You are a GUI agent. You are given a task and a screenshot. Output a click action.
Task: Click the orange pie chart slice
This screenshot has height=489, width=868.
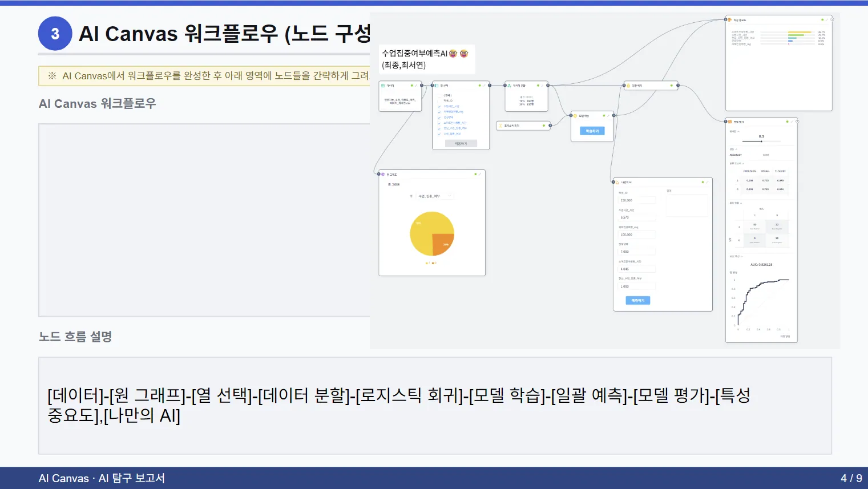[x=442, y=244]
